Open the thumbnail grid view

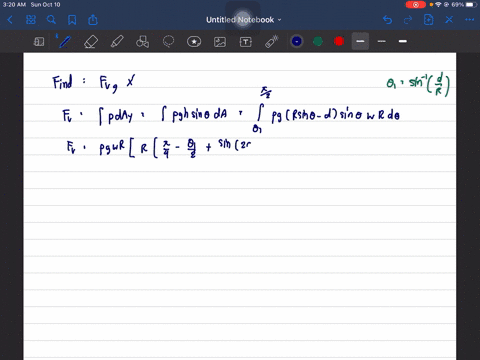pyautogui.click(x=31, y=20)
